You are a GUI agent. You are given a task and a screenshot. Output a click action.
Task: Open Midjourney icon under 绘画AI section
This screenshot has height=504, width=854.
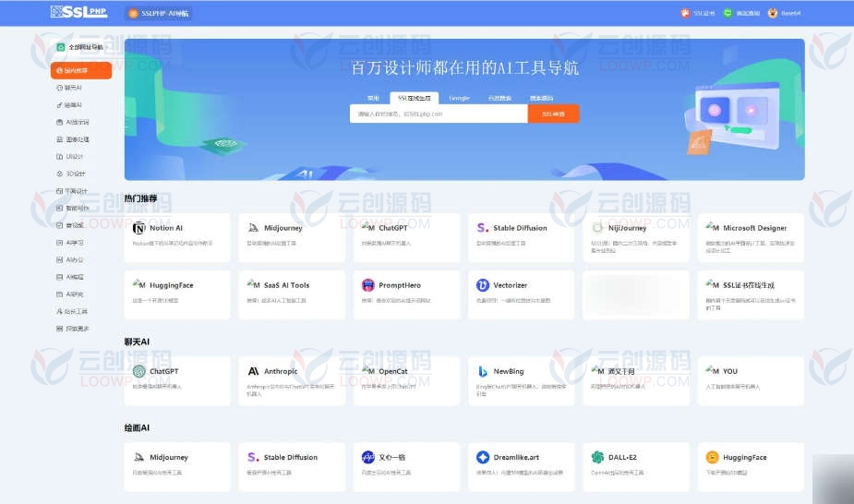[138, 457]
